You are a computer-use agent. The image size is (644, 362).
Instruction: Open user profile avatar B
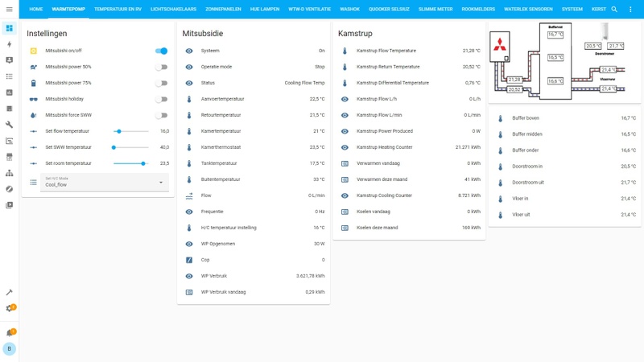pos(10,349)
